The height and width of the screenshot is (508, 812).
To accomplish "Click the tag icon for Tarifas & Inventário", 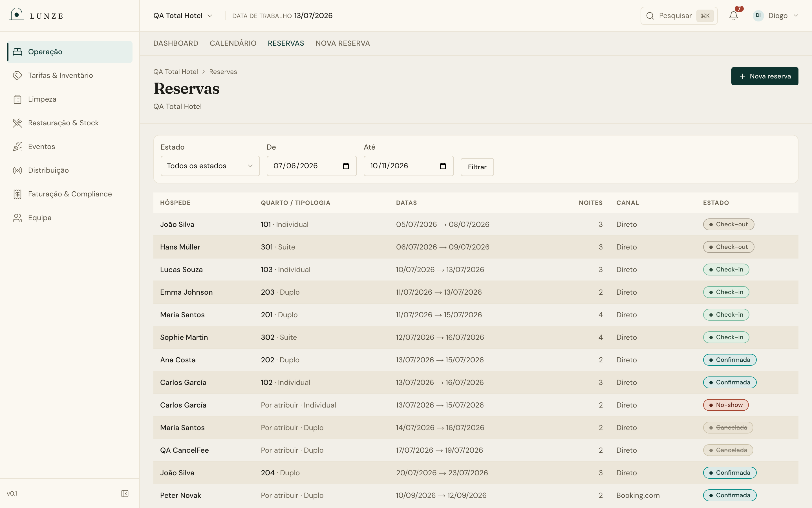I will 17,75.
